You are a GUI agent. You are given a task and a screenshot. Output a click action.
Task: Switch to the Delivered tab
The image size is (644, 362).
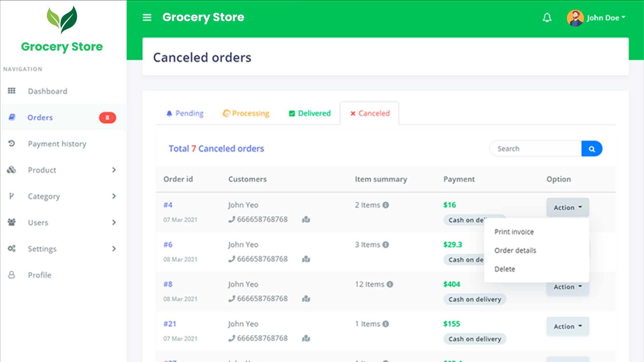coord(310,113)
